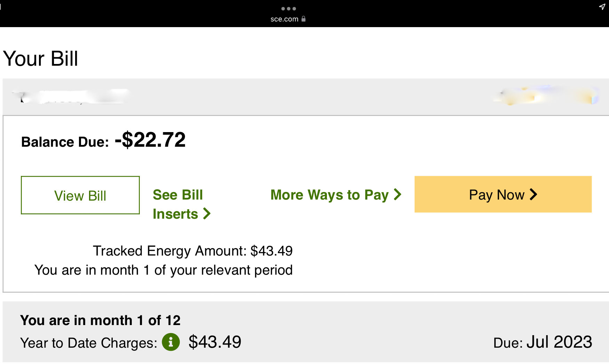The width and height of the screenshot is (609, 364).
Task: Select the $43.49 year to date charges value
Action: [215, 342]
